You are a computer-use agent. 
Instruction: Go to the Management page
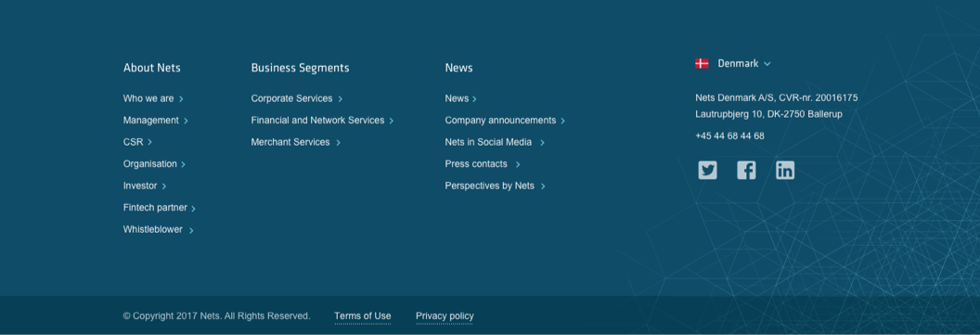tap(151, 120)
